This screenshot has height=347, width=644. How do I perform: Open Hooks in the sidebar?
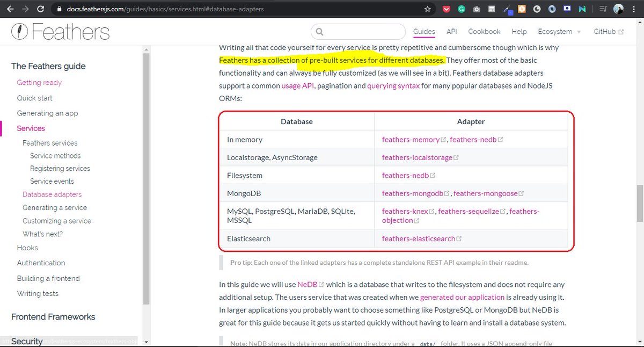(x=27, y=248)
